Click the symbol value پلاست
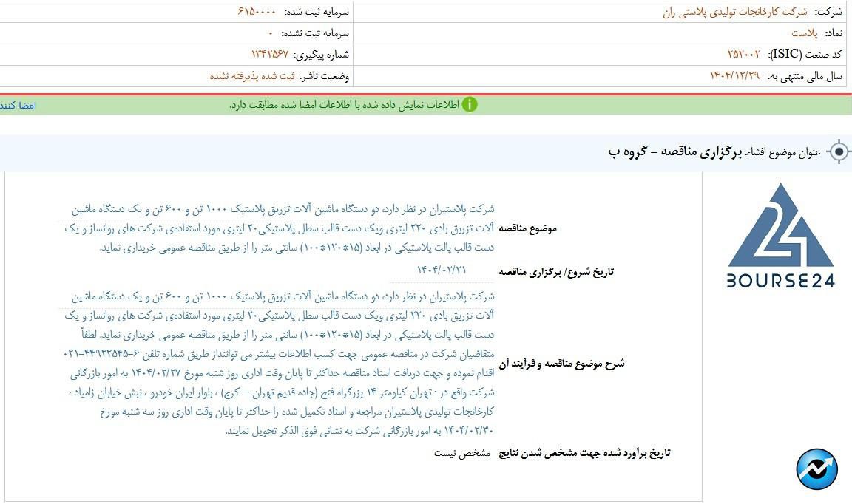 pyautogui.click(x=804, y=34)
